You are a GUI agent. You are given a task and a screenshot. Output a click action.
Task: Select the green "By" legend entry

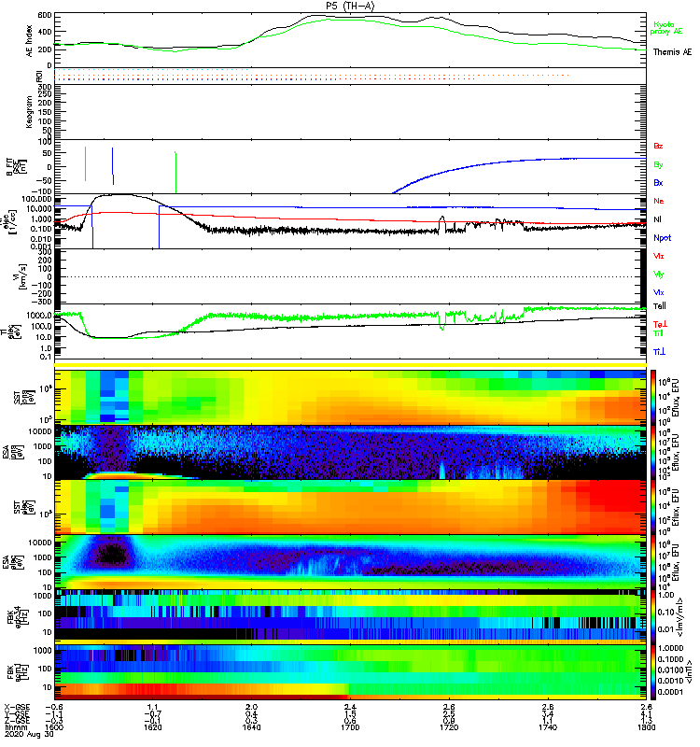coord(658,165)
